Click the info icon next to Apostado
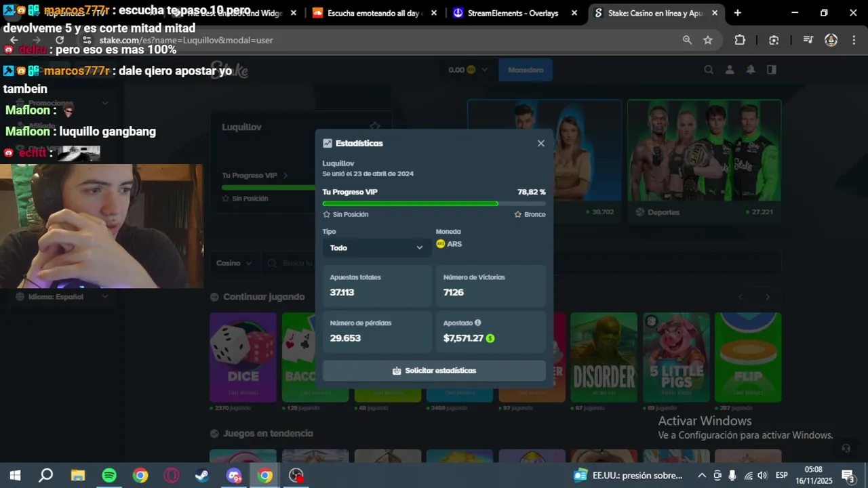The height and width of the screenshot is (488, 868). point(478,323)
